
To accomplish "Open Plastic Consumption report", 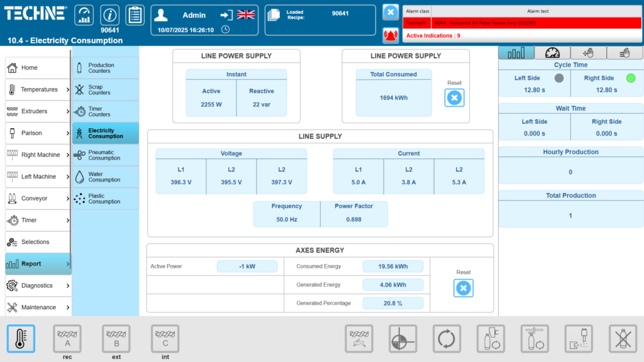I will click(106, 198).
